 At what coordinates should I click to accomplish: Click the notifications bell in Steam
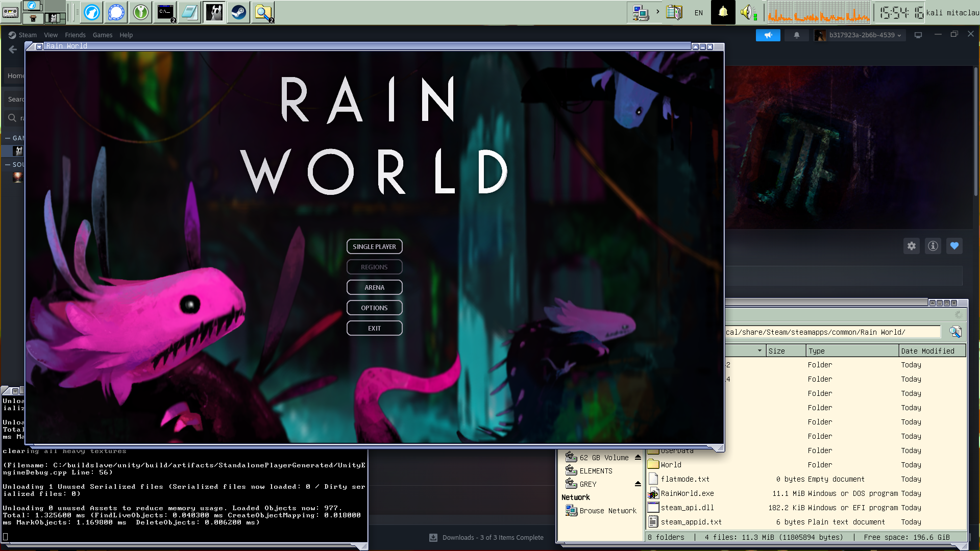(797, 35)
